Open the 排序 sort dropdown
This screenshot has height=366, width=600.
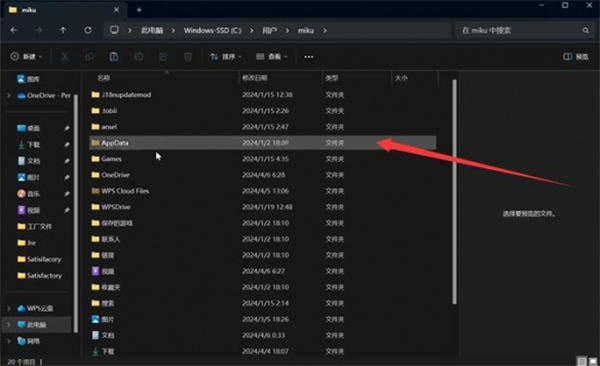pos(225,57)
